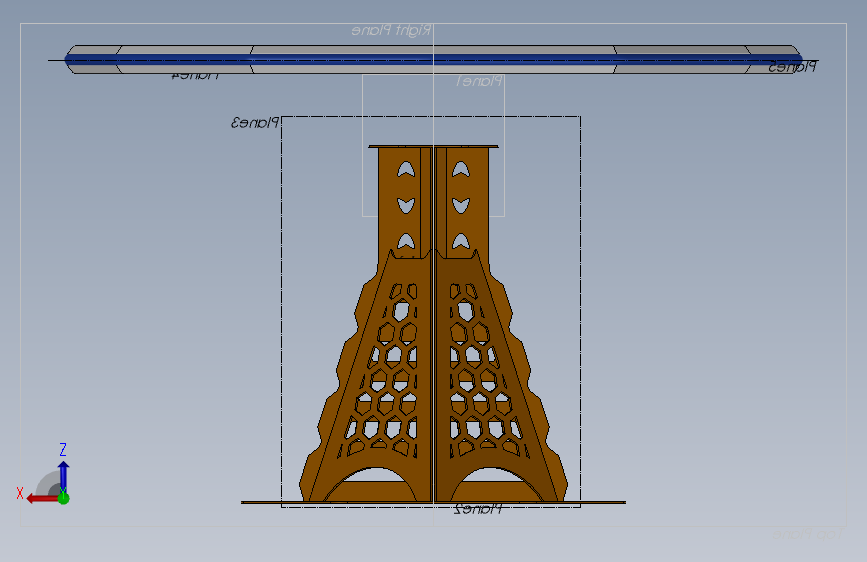Select the mirrored Top Plane label
867x562 pixels.
click(x=807, y=534)
